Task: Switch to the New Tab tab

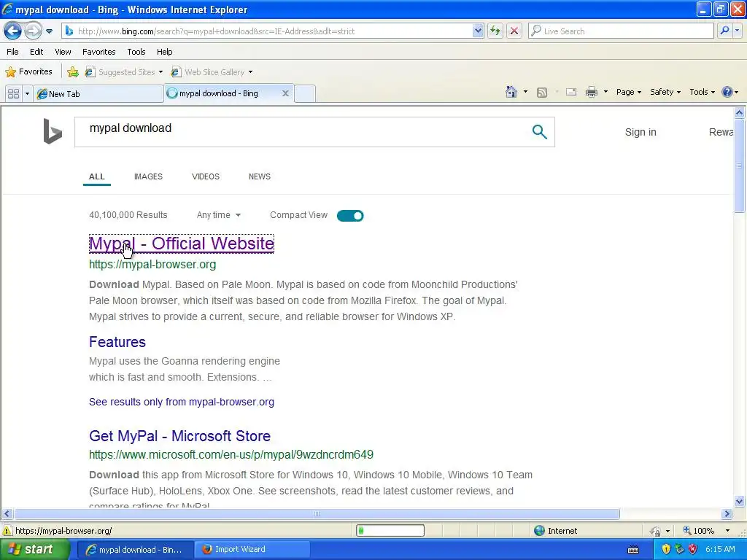Action: coord(98,94)
